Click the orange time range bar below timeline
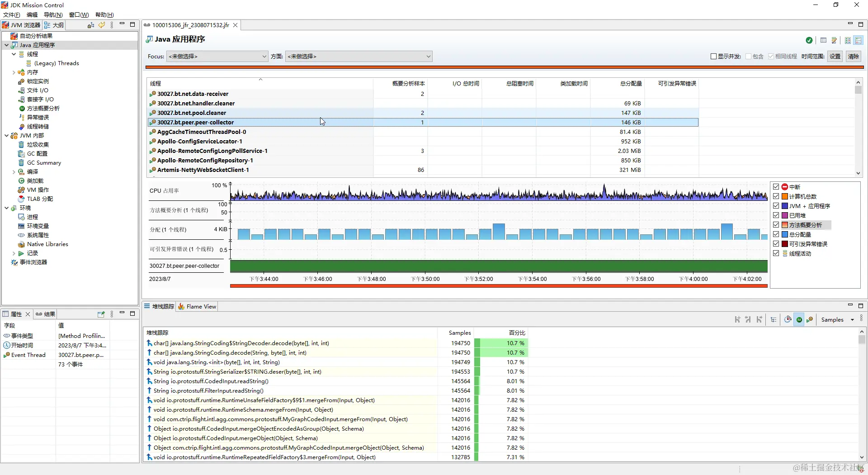The image size is (868, 475). [x=499, y=285]
